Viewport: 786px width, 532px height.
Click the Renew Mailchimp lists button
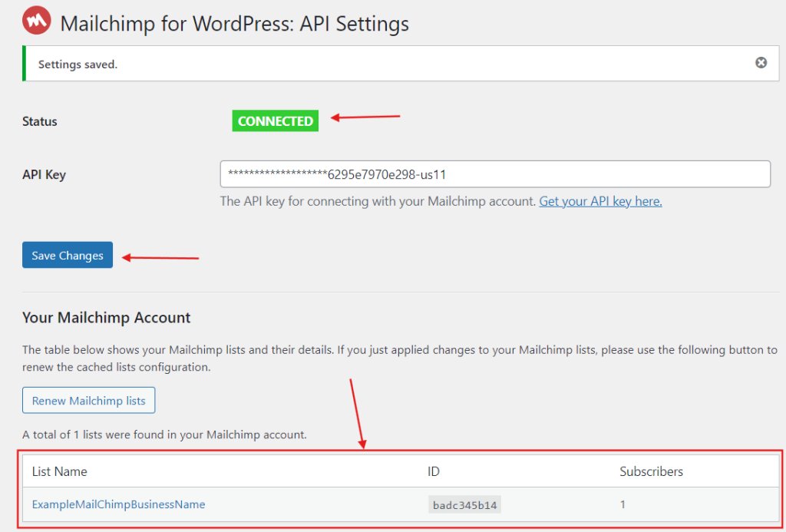pos(89,401)
